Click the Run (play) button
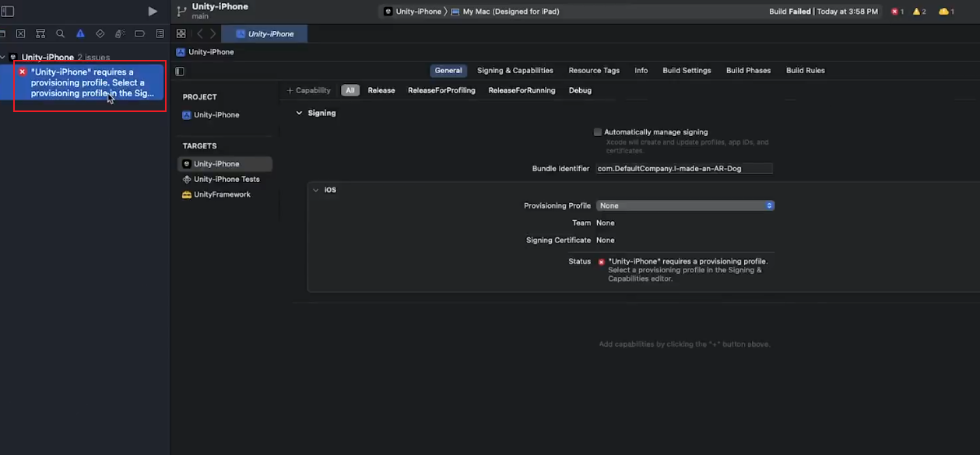Screen dimensions: 980x455 [153, 11]
